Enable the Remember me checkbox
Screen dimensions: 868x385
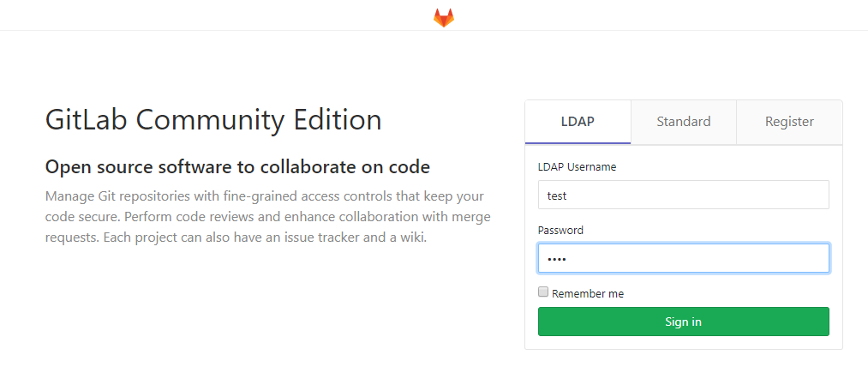click(x=543, y=292)
